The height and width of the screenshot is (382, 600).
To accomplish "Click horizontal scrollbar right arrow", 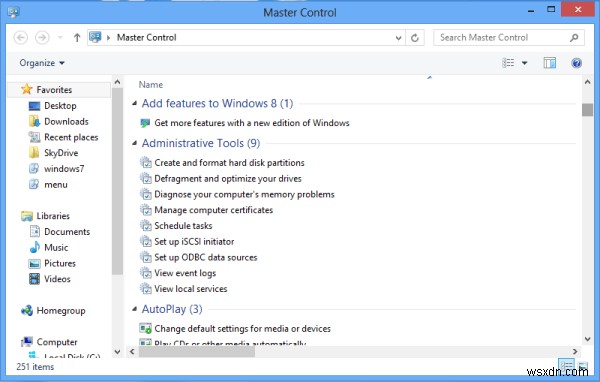I will pos(575,351).
